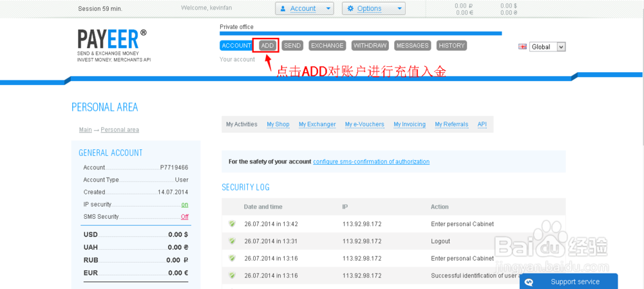Click the flag icon beside Global selector
Screen dimensions: 644x289
point(522,47)
